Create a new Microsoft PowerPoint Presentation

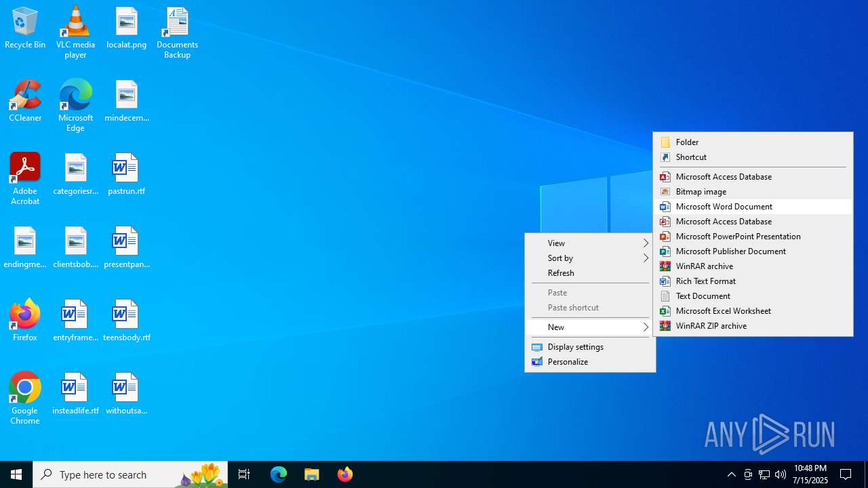[753, 237]
